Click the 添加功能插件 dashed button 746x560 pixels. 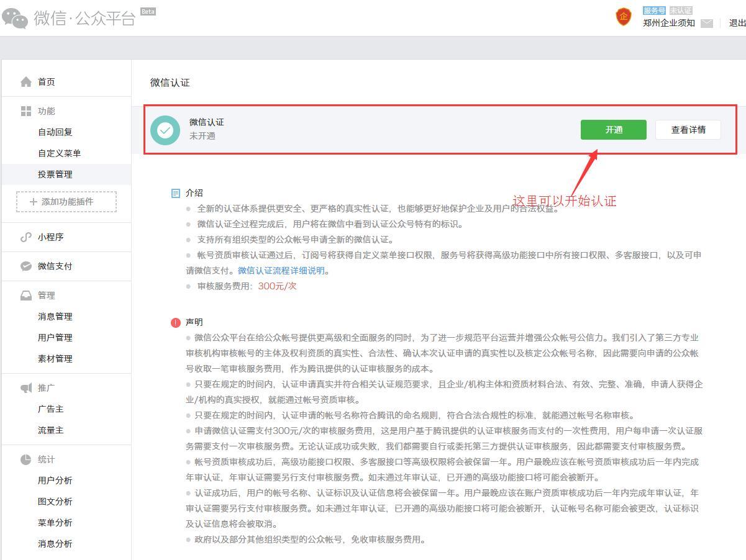click(65, 202)
